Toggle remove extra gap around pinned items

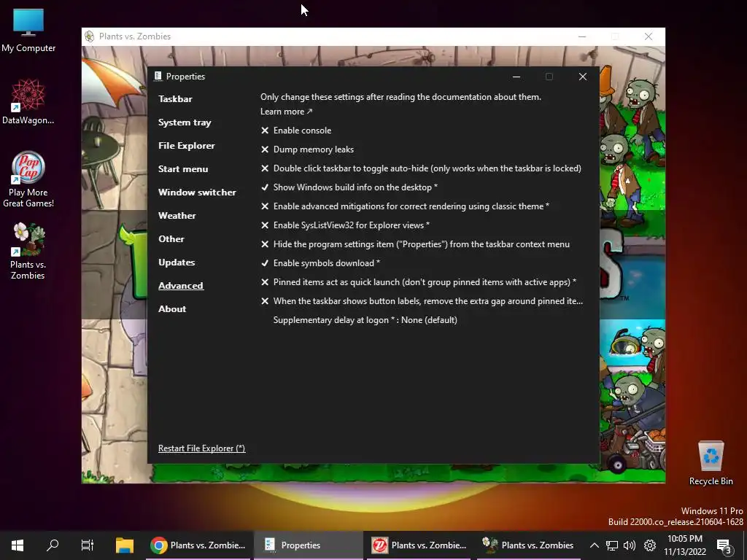pos(422,301)
